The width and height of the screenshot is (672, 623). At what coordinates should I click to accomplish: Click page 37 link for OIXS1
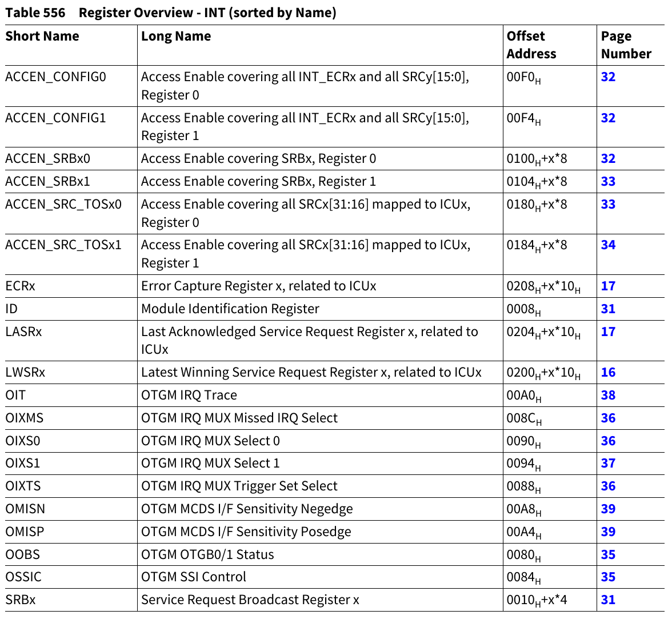coord(608,464)
